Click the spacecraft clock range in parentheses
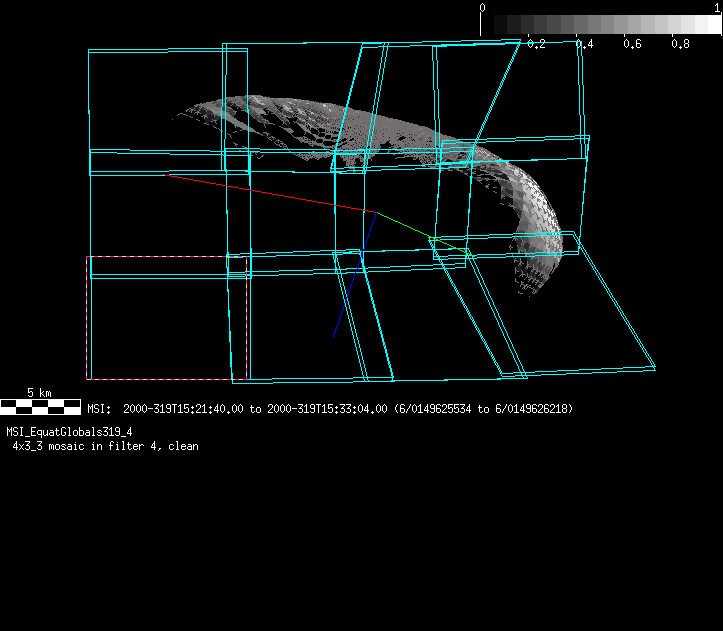 click(x=483, y=409)
